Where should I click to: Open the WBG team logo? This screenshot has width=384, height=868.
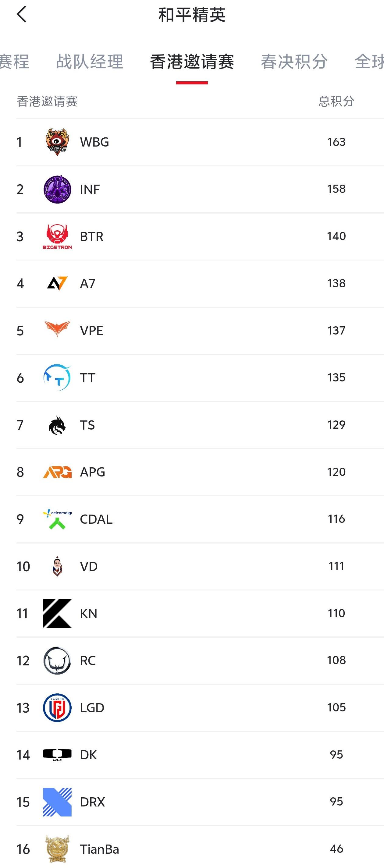pyautogui.click(x=57, y=142)
